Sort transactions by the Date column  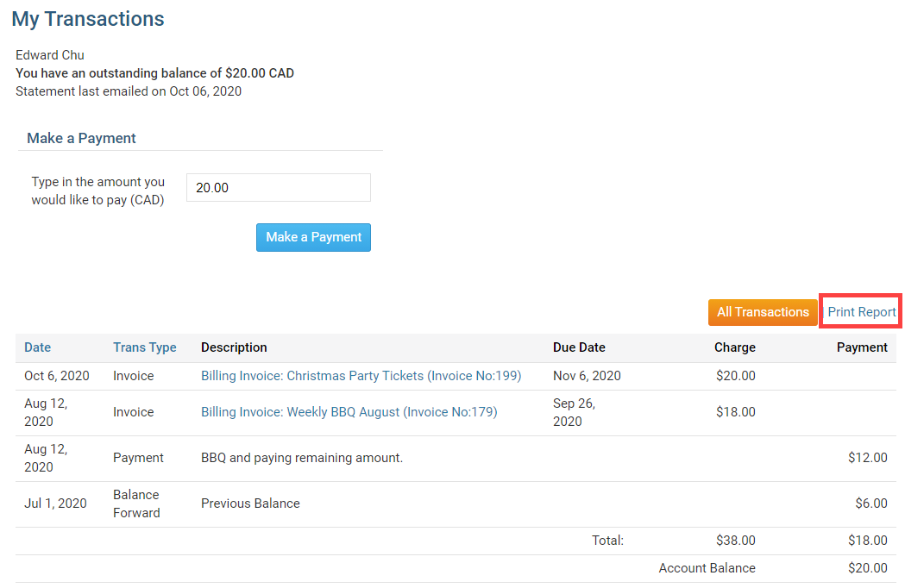37,347
